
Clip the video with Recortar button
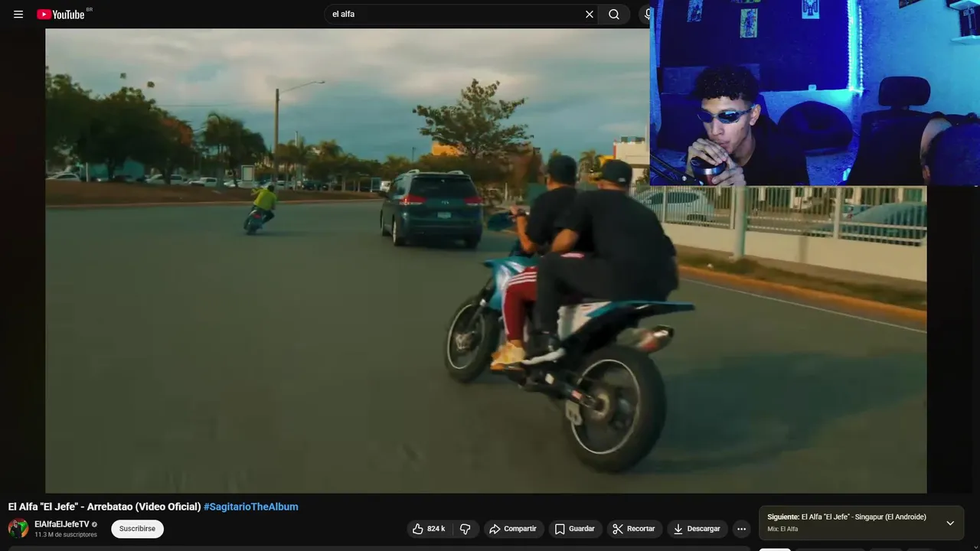634,529
